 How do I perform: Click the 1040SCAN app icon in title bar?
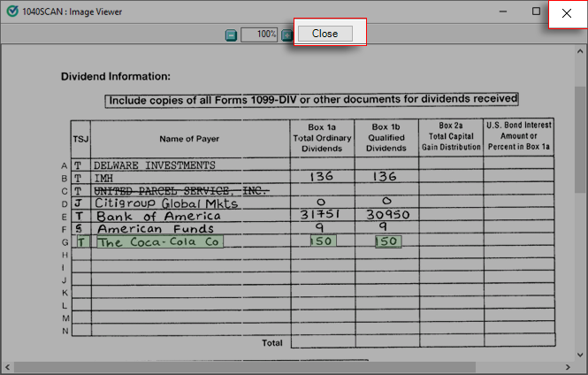click(11, 11)
